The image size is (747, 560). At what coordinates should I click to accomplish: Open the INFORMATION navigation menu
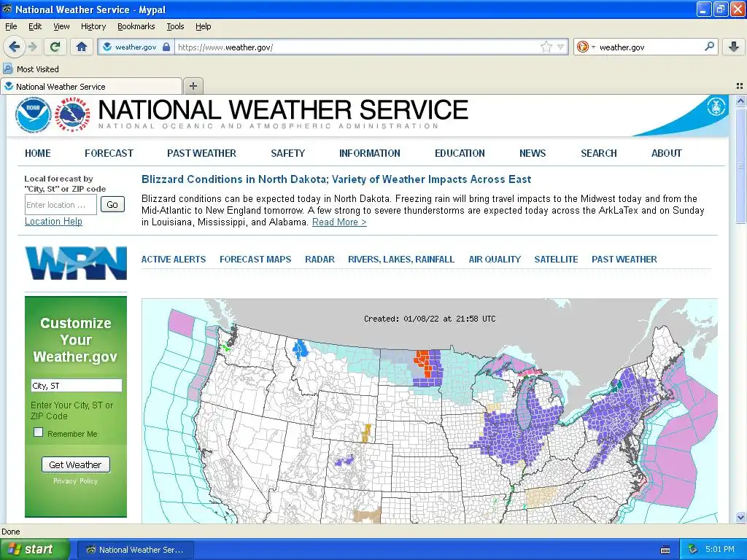pyautogui.click(x=370, y=153)
